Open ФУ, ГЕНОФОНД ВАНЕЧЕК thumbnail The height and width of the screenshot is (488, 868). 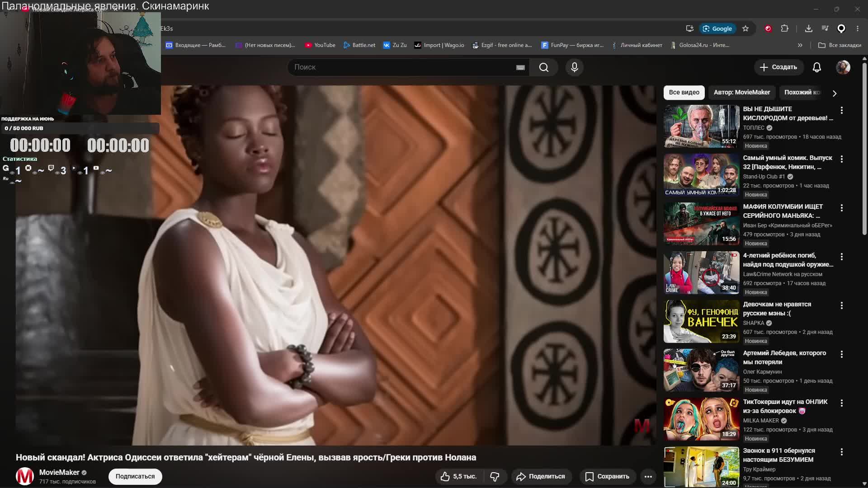point(702,322)
